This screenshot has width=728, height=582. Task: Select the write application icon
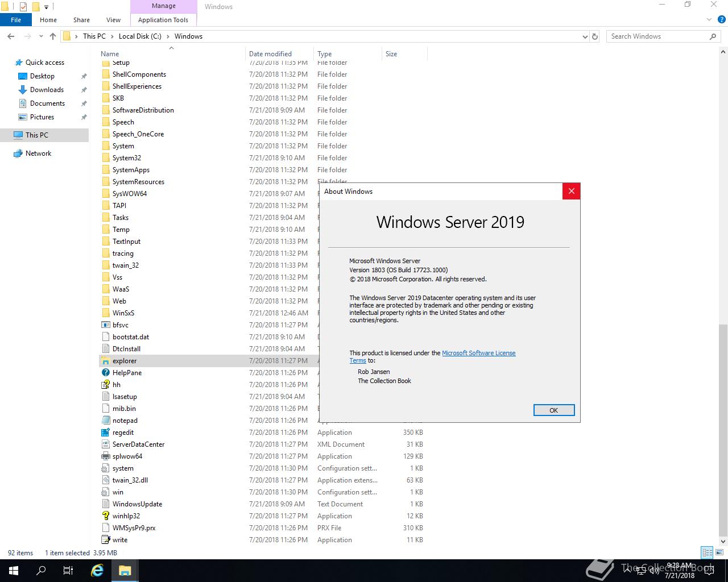(105, 540)
